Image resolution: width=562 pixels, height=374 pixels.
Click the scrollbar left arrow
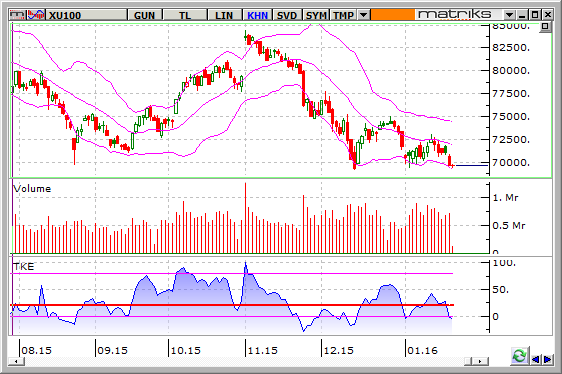(x=16, y=361)
